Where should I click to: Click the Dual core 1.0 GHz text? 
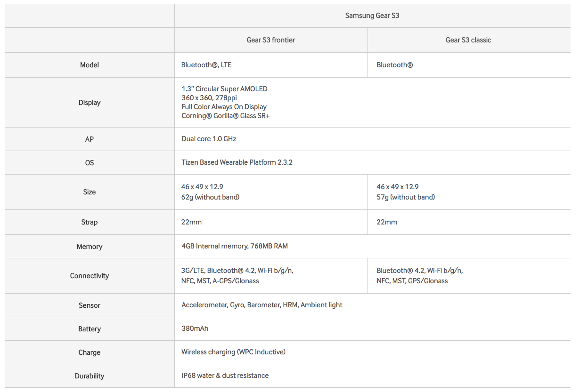click(x=209, y=139)
